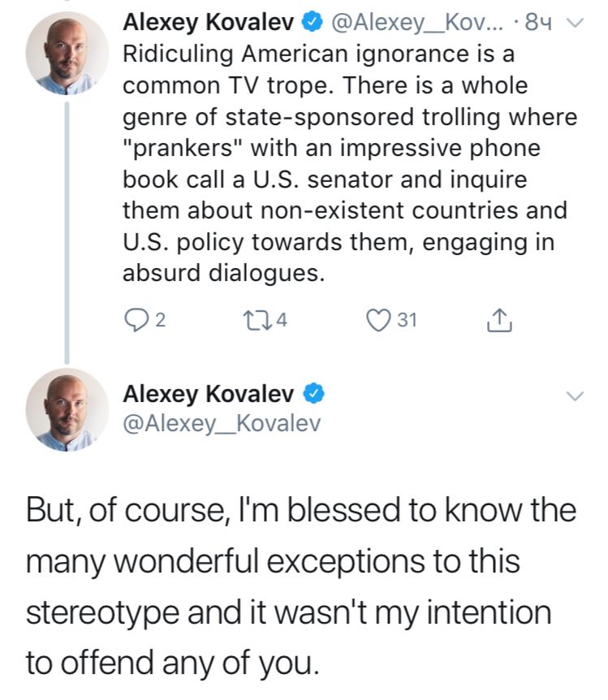This screenshot has height=700, width=608.
Task: Open the first tweet's text about prankers
Action: click(350, 163)
